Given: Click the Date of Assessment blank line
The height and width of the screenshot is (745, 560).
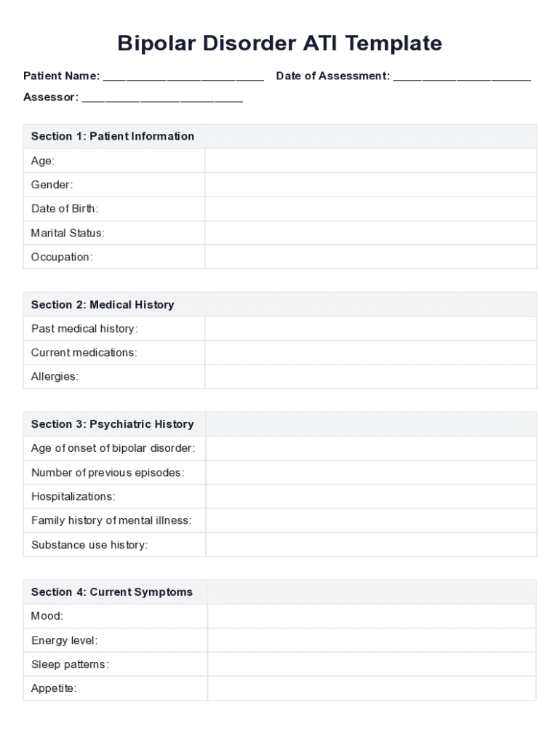Looking at the screenshot, I should [462, 77].
